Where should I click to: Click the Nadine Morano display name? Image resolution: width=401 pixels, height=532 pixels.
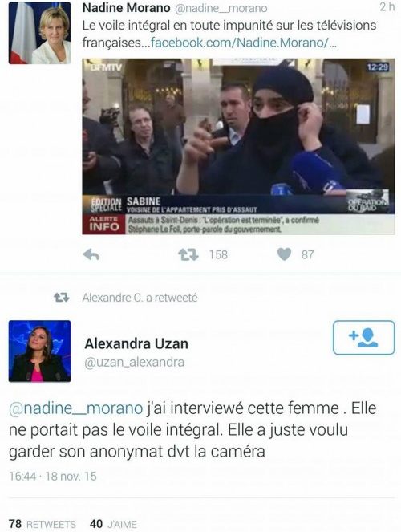point(127,8)
